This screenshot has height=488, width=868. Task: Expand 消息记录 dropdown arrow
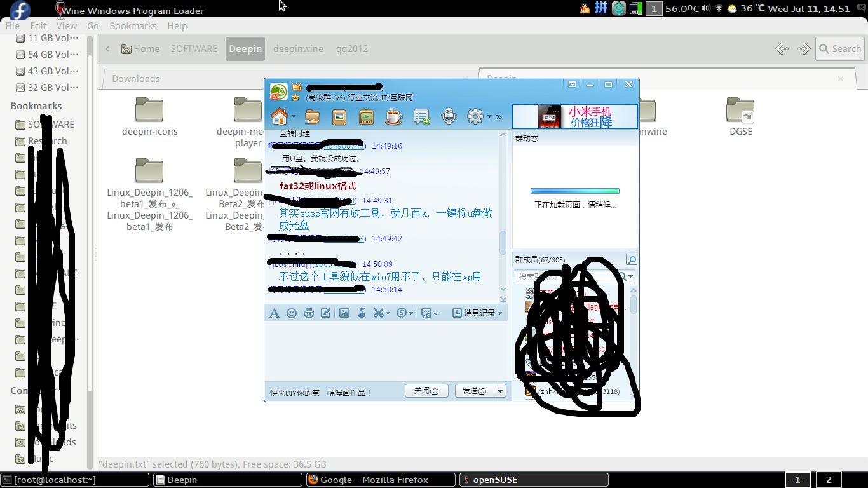pos(500,313)
